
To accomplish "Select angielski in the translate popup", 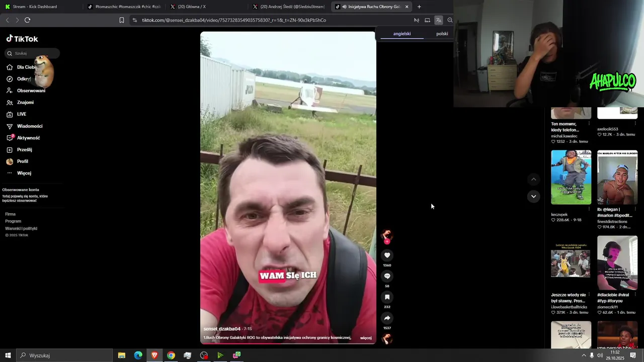I will [x=402, y=34].
